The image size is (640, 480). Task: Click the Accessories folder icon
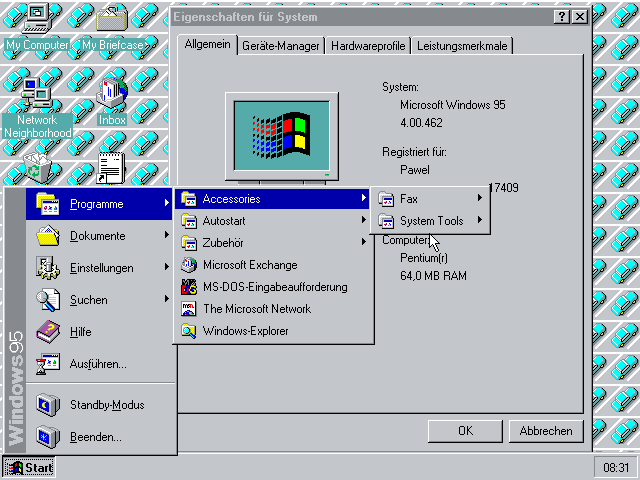(x=189, y=199)
